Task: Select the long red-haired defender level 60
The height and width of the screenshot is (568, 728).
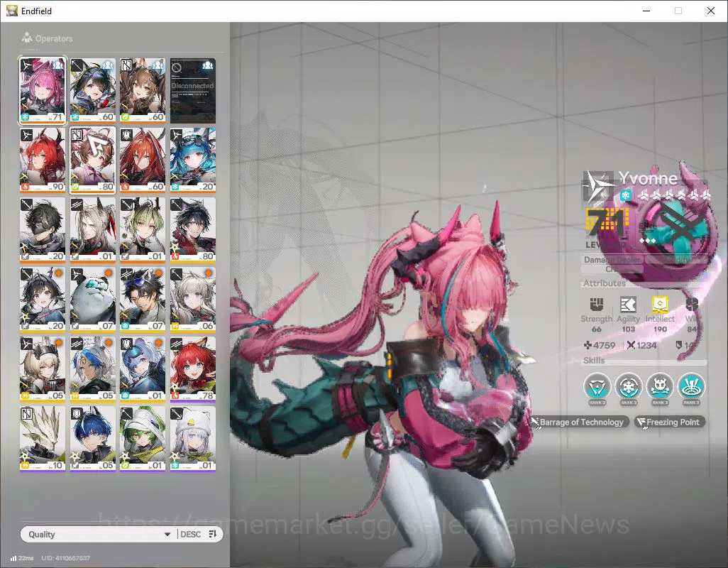Action: tap(143, 160)
